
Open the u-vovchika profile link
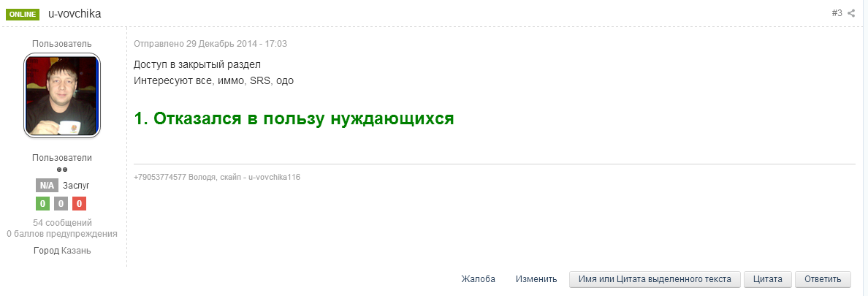[x=75, y=14]
